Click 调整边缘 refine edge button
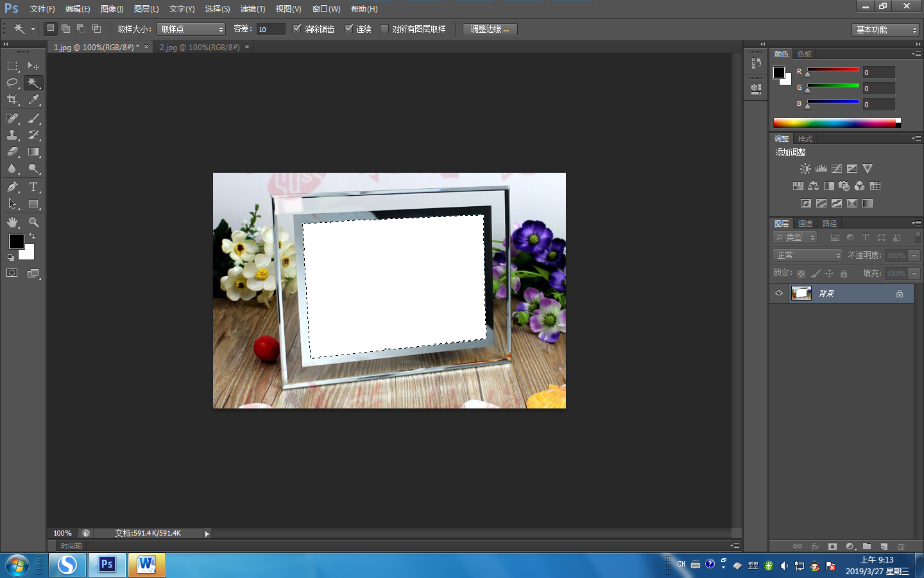 (x=490, y=29)
